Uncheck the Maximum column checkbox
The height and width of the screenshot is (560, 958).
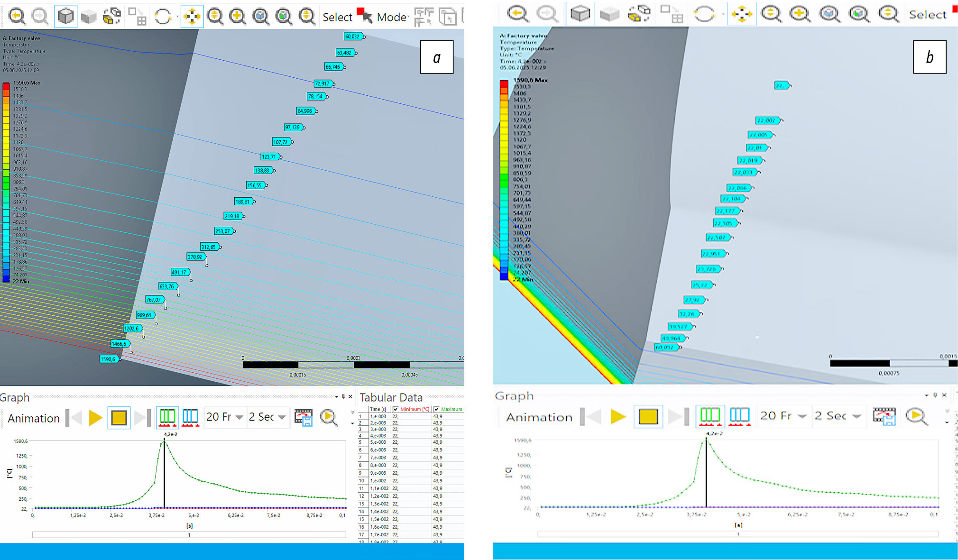click(x=436, y=409)
